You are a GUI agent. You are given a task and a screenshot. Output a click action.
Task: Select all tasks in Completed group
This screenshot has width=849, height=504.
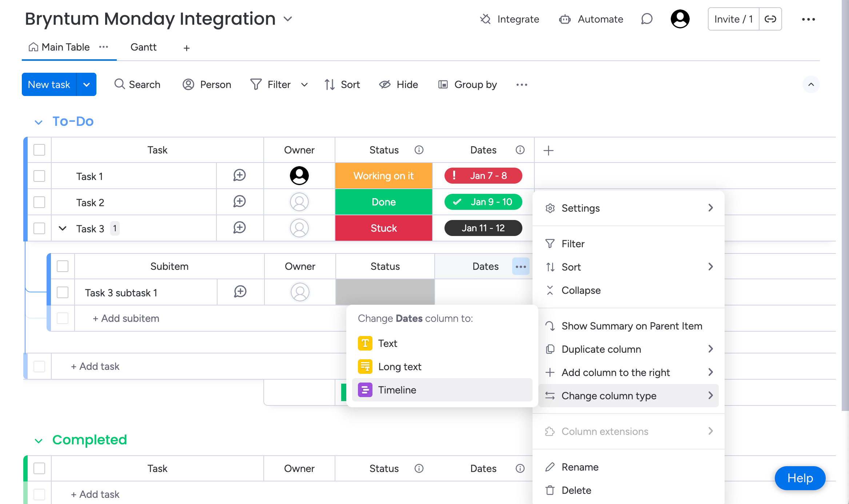[x=39, y=468]
